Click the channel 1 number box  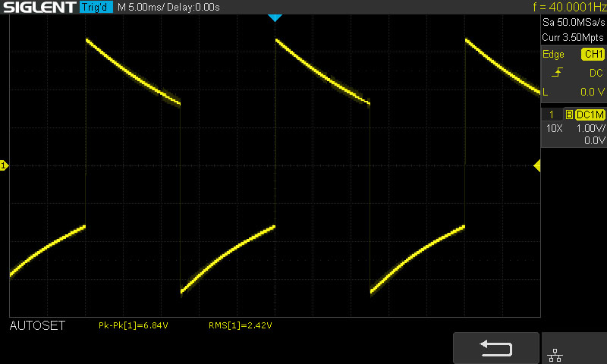552,115
